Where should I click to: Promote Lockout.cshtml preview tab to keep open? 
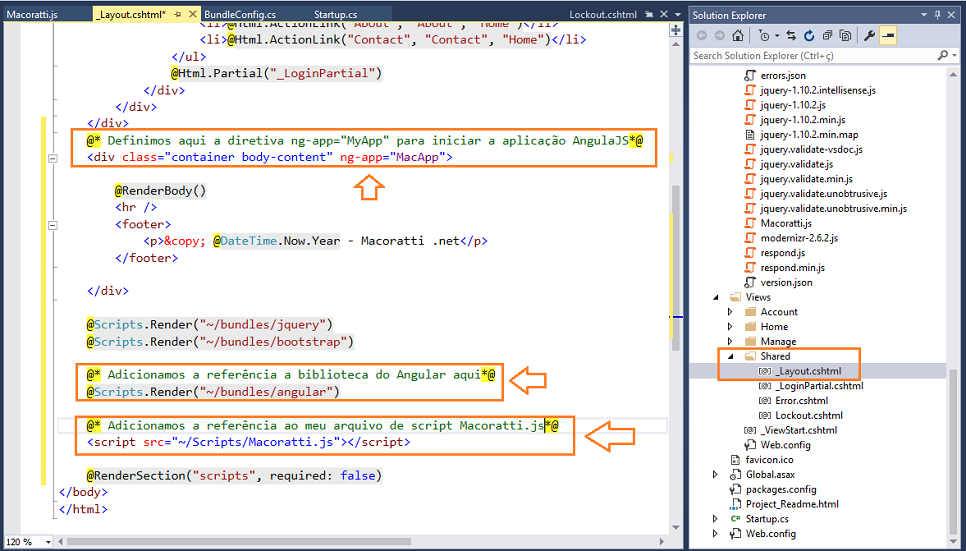point(649,14)
